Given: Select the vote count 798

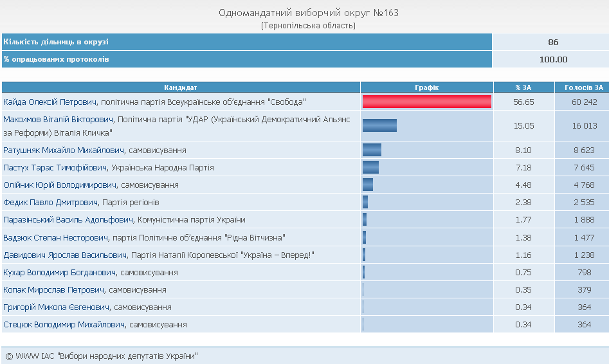Looking at the screenshot, I should tap(584, 273).
